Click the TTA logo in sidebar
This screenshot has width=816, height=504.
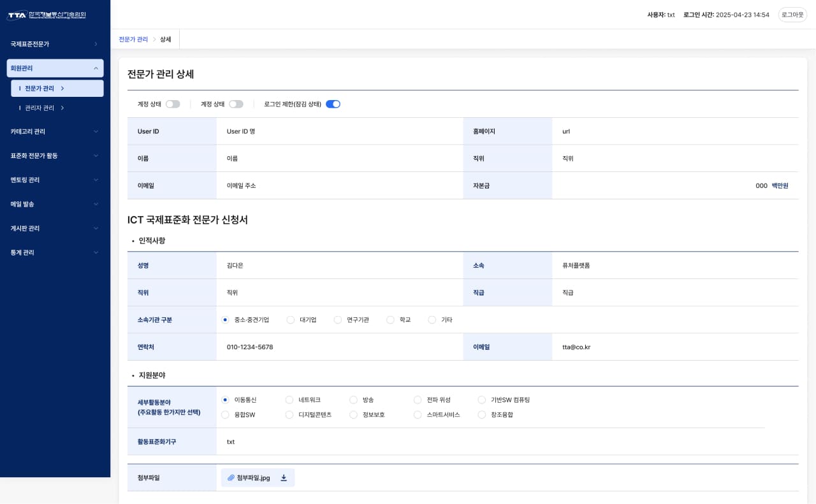click(46, 15)
